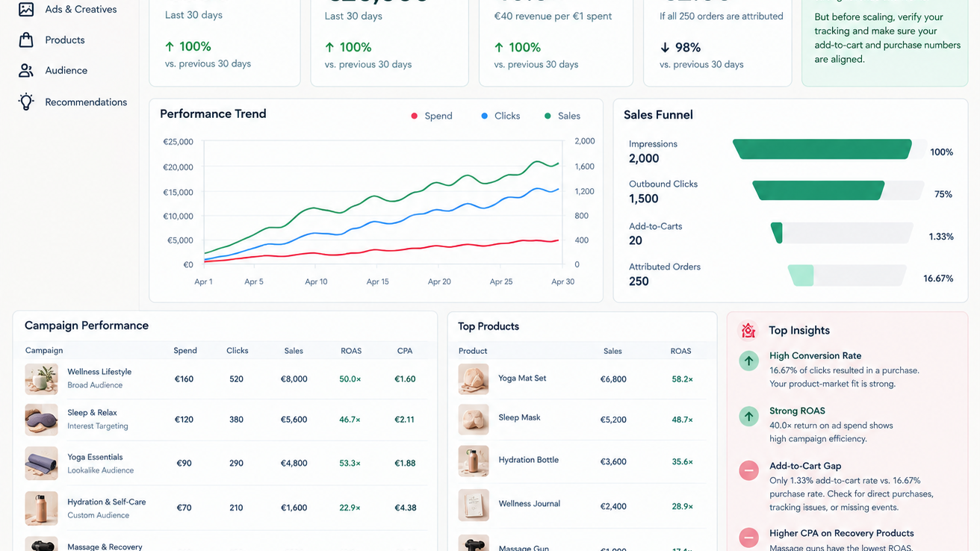Open Sleep & Relax campaign thumbnail
Screen dimensions: 980x551
coord(41,420)
